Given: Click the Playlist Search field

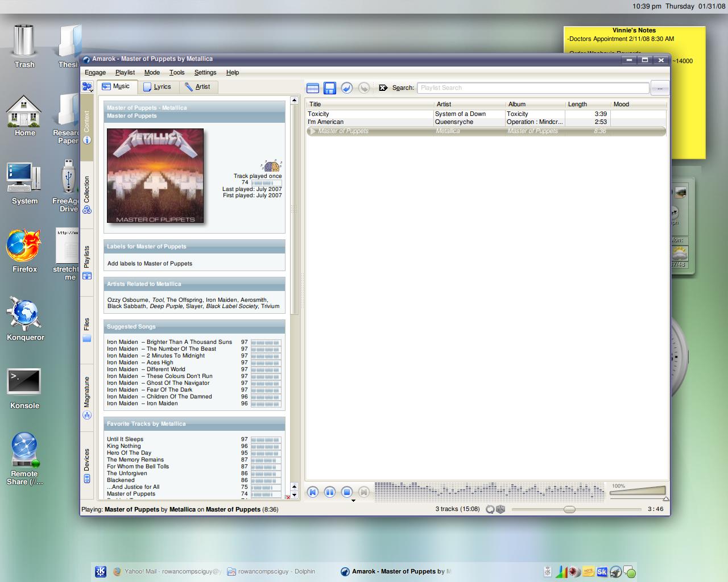Looking at the screenshot, I should pos(533,88).
